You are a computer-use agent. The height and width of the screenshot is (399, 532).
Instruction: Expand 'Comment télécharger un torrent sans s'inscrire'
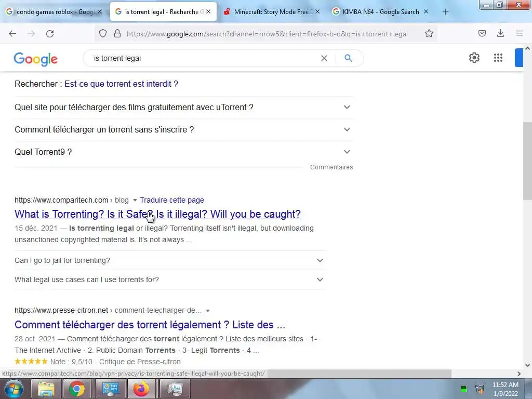point(183,129)
